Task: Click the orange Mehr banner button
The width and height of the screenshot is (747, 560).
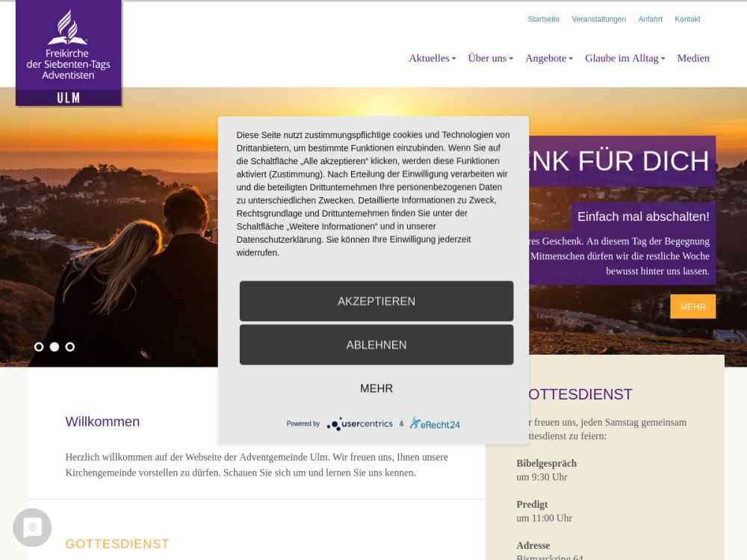Action: (692, 307)
